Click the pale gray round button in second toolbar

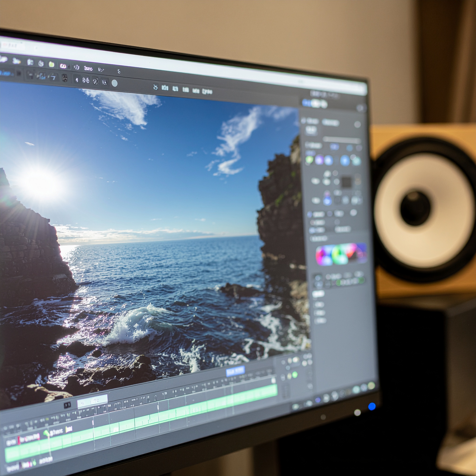click(115, 83)
